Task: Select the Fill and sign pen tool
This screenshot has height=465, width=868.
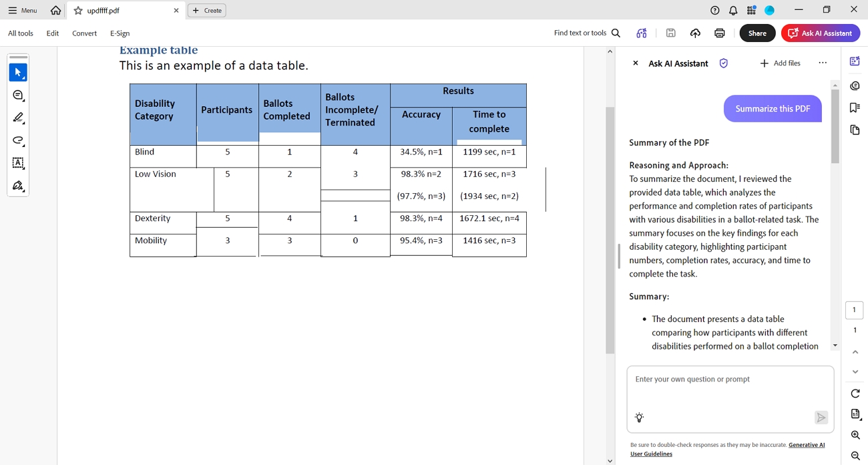Action: click(18, 186)
